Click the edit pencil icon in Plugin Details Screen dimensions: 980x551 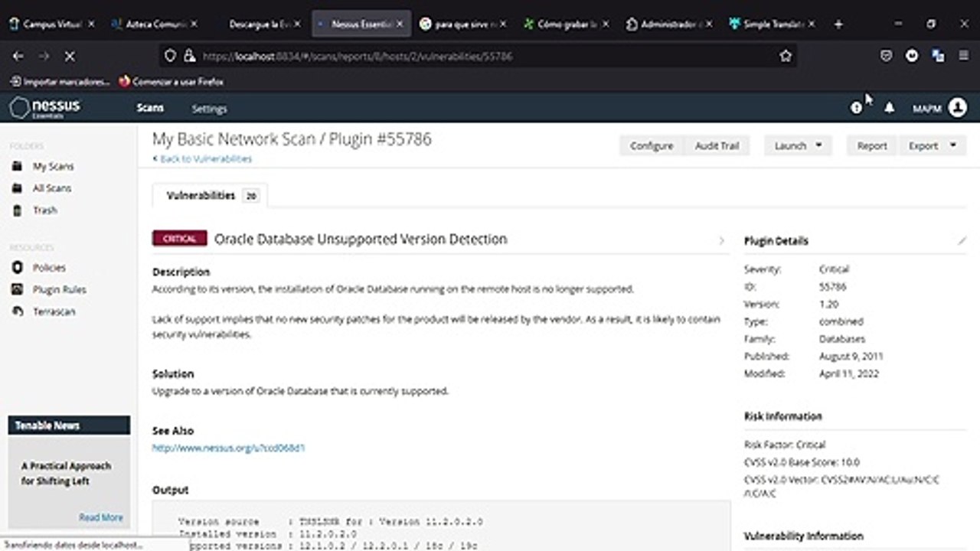coord(962,240)
